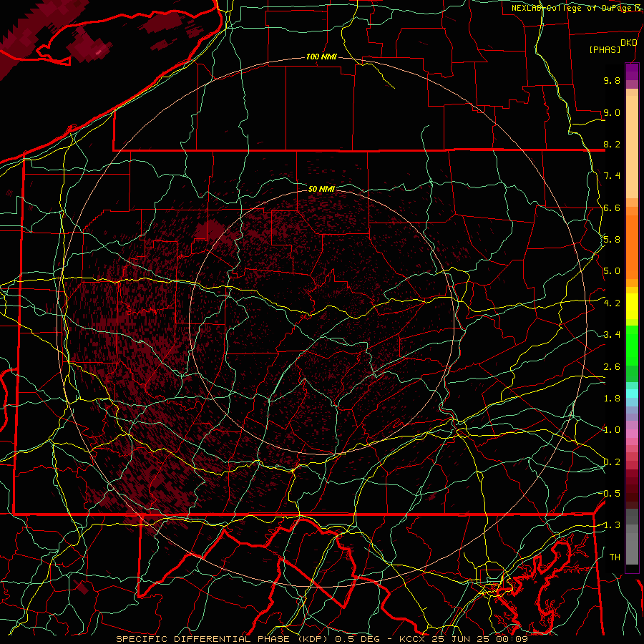Click the 7.4 value on the color scale
This screenshot has height=644, width=644.
612,176
